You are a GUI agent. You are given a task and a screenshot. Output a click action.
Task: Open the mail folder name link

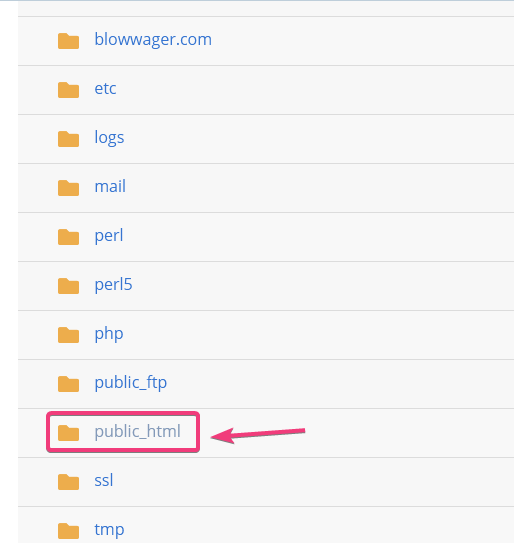click(110, 186)
